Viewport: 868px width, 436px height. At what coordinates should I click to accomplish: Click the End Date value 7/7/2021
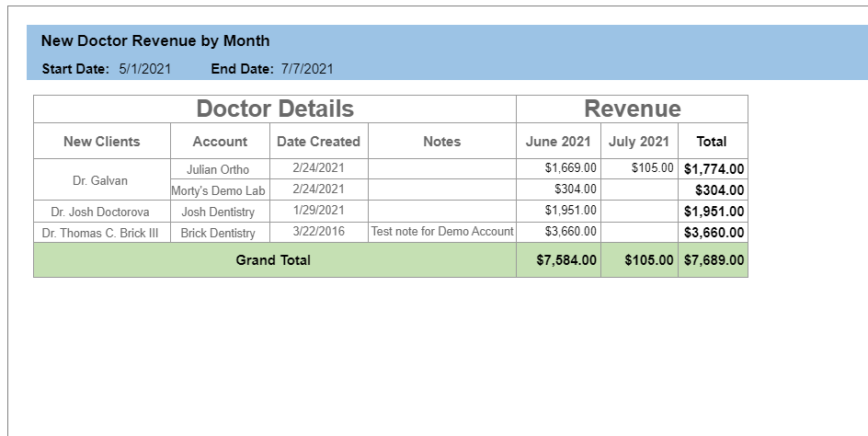tap(307, 69)
